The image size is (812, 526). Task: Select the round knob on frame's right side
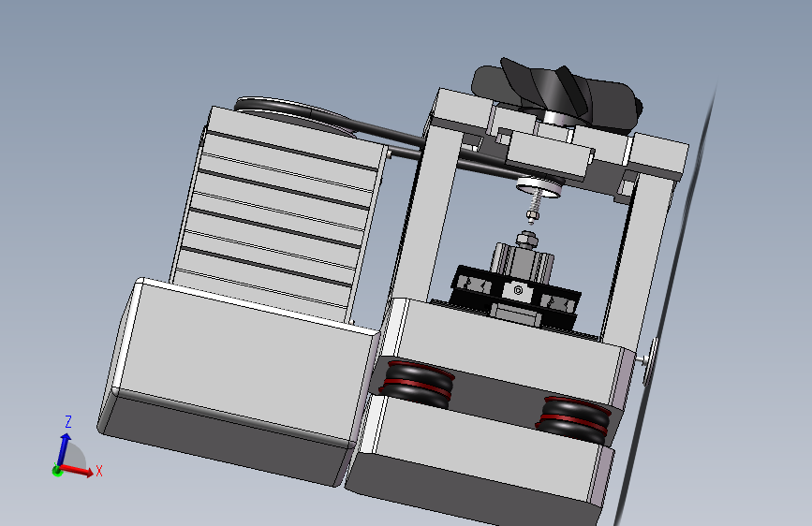pos(650,361)
